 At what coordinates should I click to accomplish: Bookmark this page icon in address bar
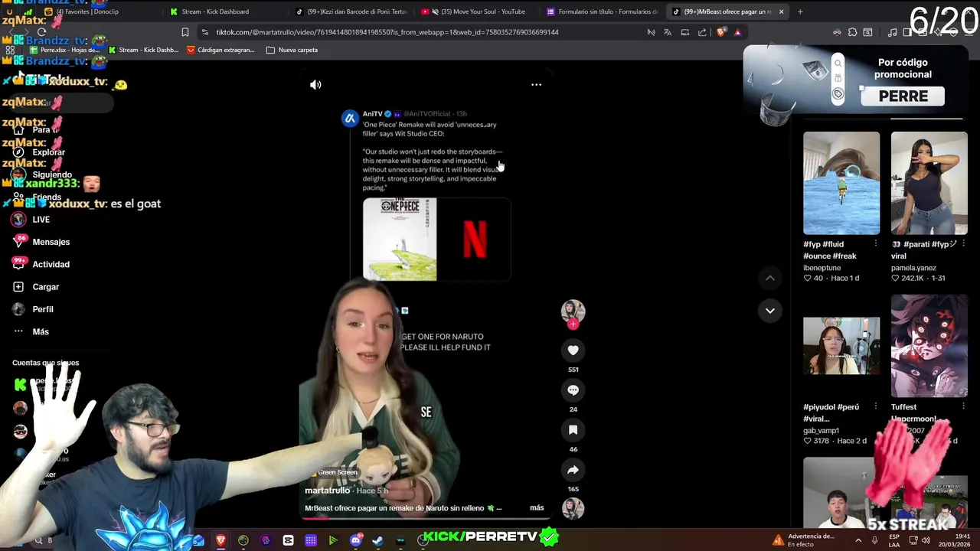pos(185,32)
